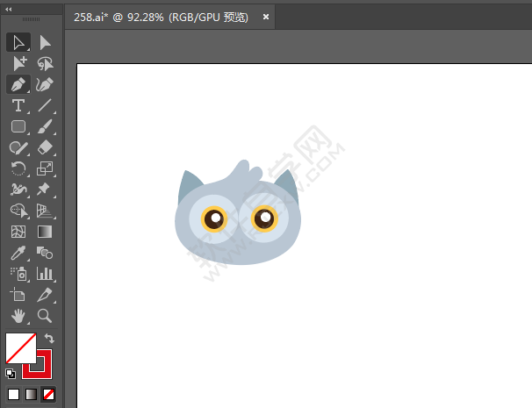
Task: Select the Type tool
Action: coord(18,105)
